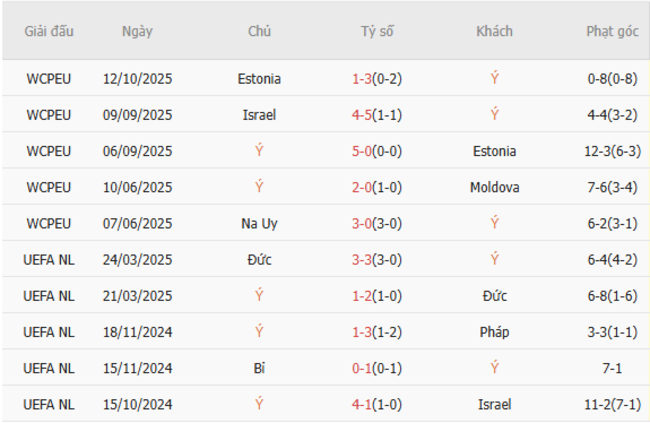The height and width of the screenshot is (423, 650).
Task: Click the "Phạt góc" column header
Action: 612,31
